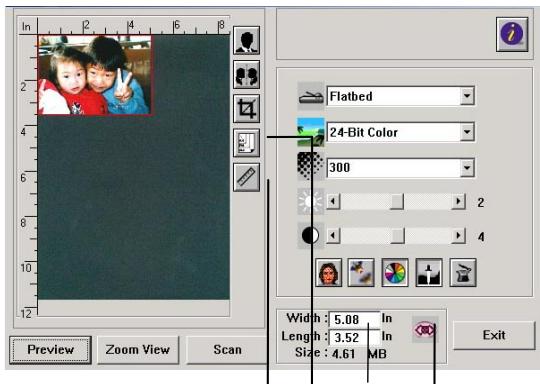Click the Size 4.61 MB readout

coord(341,353)
